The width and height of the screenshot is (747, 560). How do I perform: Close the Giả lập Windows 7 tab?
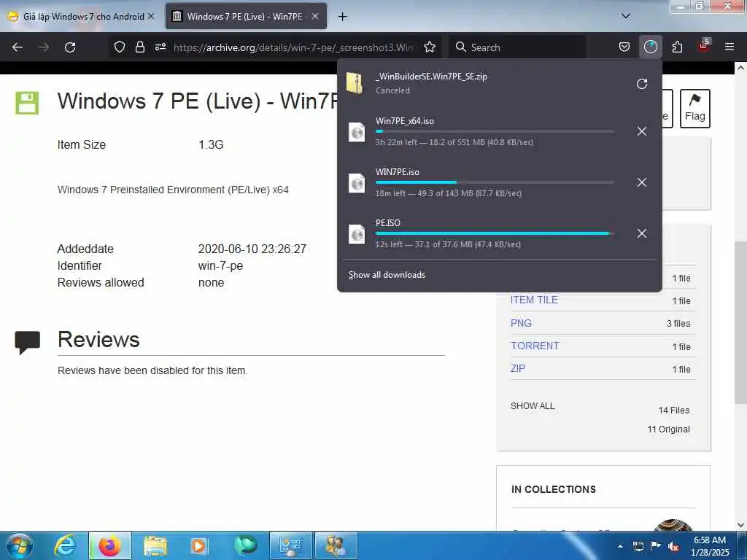click(151, 16)
